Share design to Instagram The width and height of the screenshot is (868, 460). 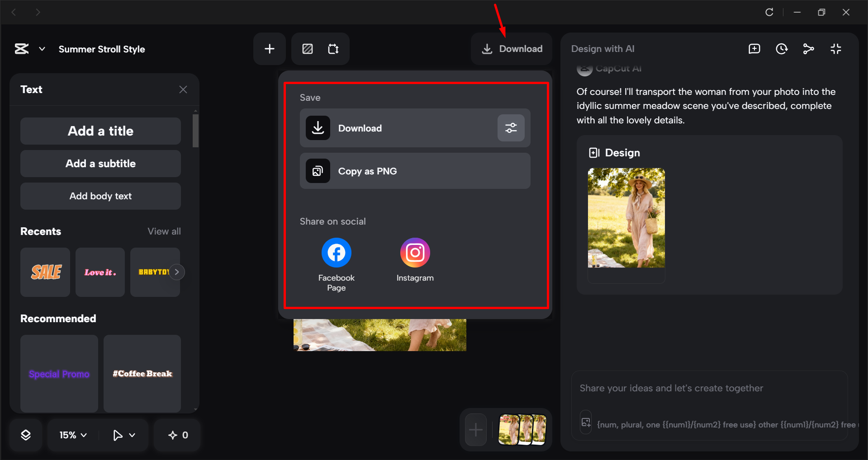pyautogui.click(x=414, y=252)
